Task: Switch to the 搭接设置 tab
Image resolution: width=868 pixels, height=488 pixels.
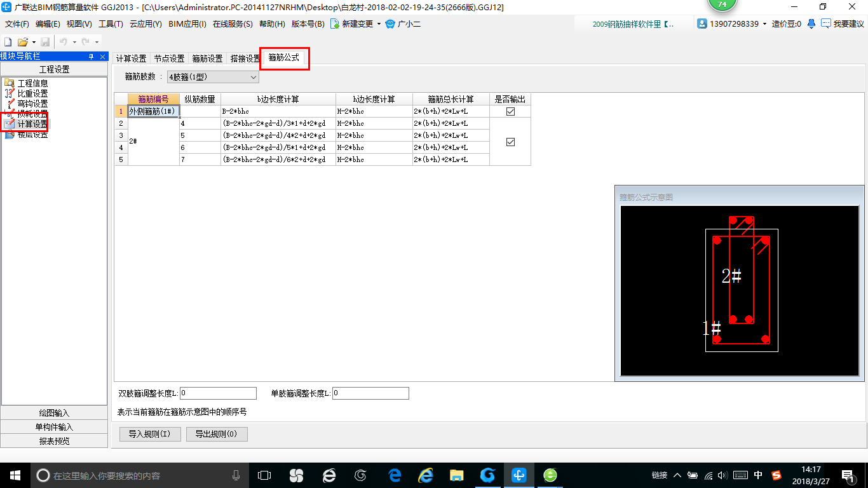Action: coord(245,58)
